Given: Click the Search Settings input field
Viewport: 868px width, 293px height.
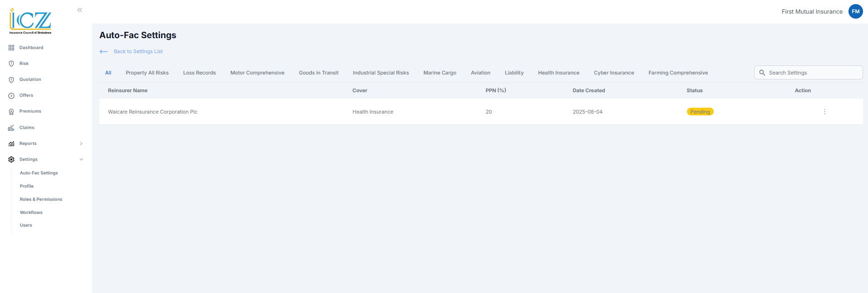Looking at the screenshot, I should [x=812, y=73].
